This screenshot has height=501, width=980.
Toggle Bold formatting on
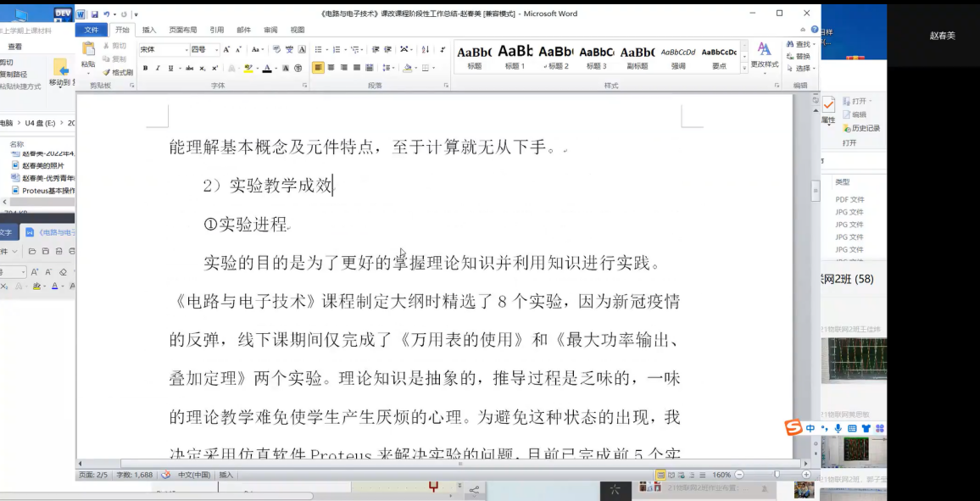145,68
